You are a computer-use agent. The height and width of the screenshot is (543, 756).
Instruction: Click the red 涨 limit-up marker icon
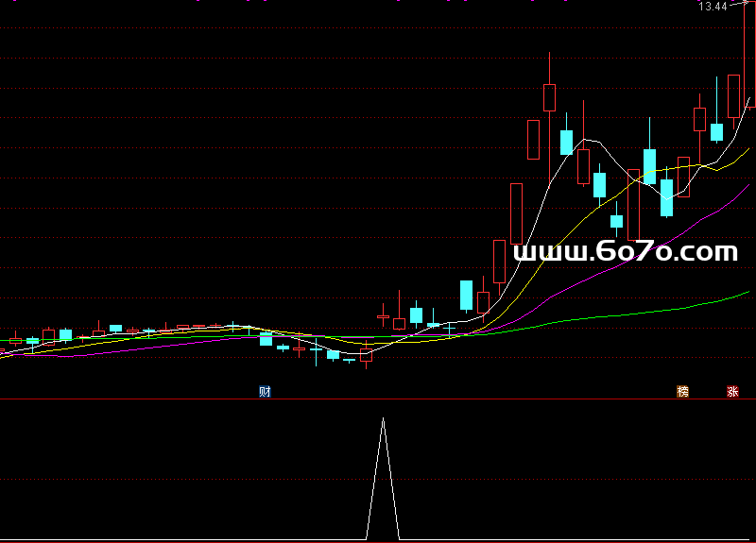733,391
